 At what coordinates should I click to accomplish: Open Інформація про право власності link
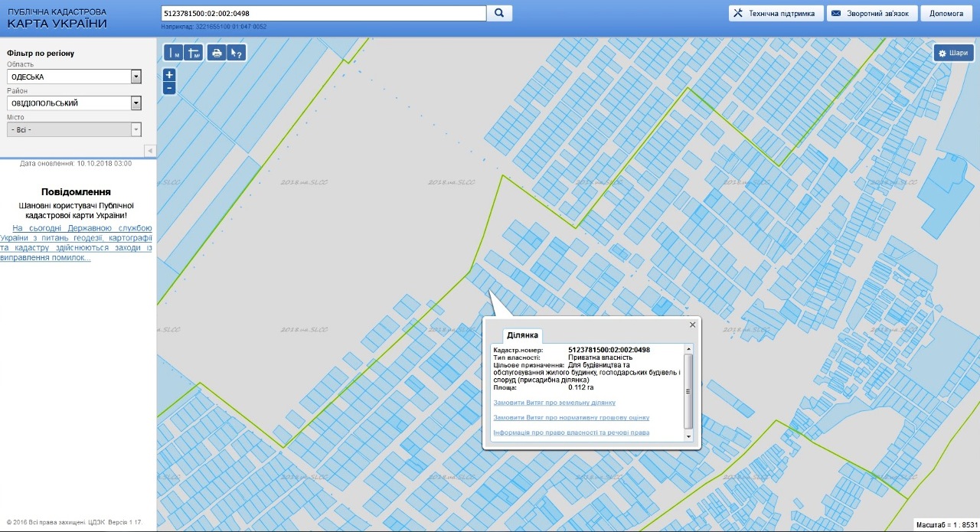pos(571,433)
